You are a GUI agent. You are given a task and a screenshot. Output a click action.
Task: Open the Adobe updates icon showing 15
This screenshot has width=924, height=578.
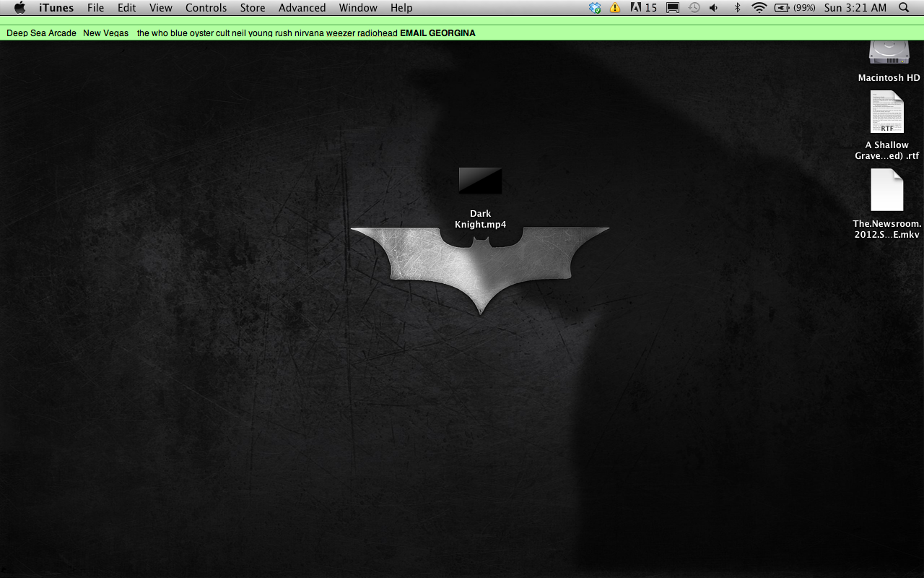[x=644, y=8]
